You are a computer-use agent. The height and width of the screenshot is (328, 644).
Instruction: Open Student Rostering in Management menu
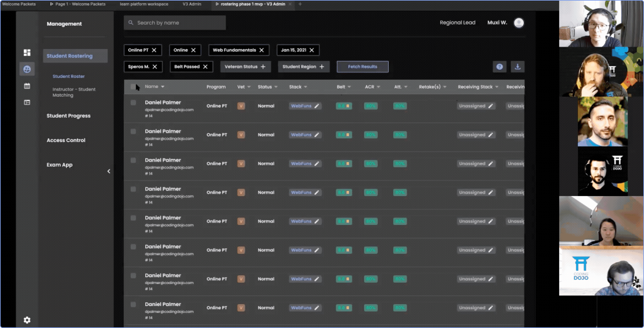coord(75,56)
